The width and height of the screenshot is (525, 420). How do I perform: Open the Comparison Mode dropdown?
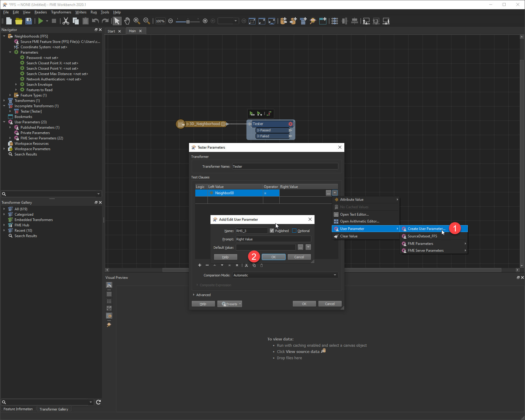click(285, 275)
